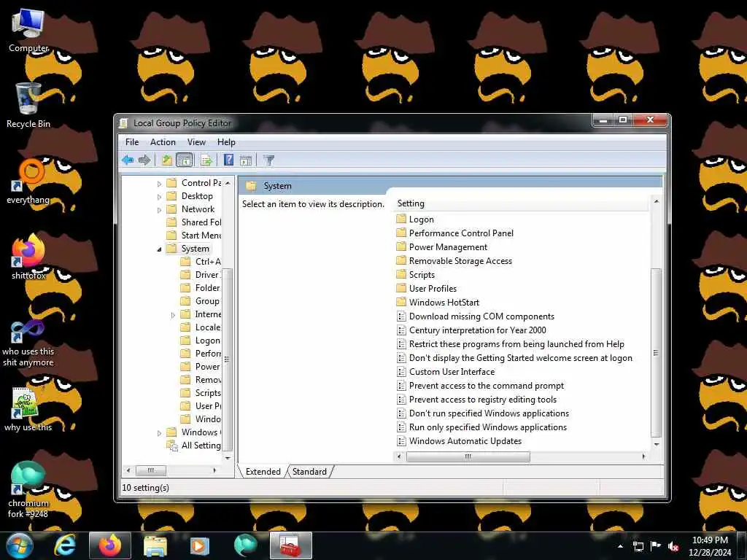Select the Computer desktop icon
Viewport: 747px width, 560px height.
28,31
